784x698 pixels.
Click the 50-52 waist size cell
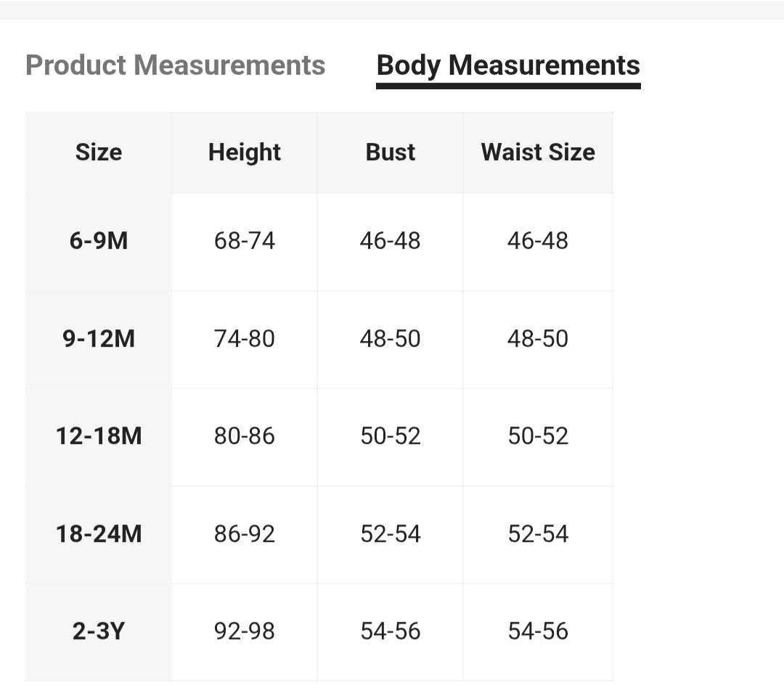538,436
